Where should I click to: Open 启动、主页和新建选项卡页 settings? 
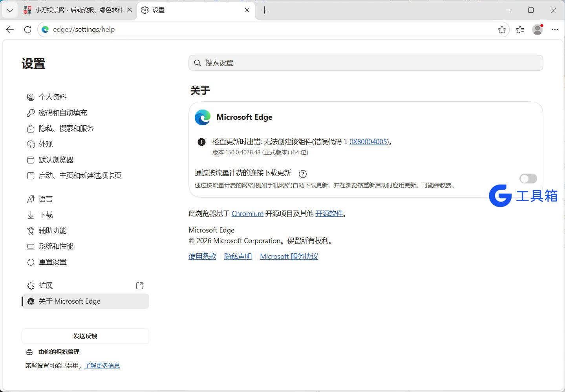point(85,176)
